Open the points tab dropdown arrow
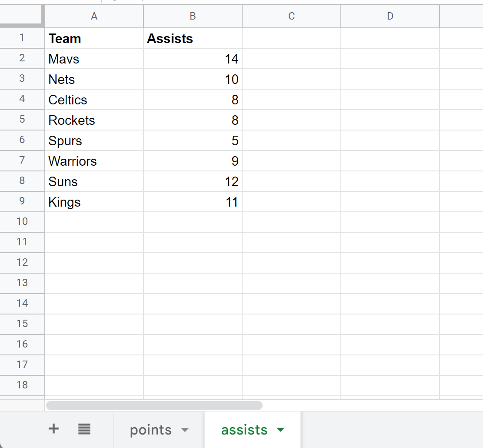Image resolution: width=483 pixels, height=448 pixels. point(185,430)
